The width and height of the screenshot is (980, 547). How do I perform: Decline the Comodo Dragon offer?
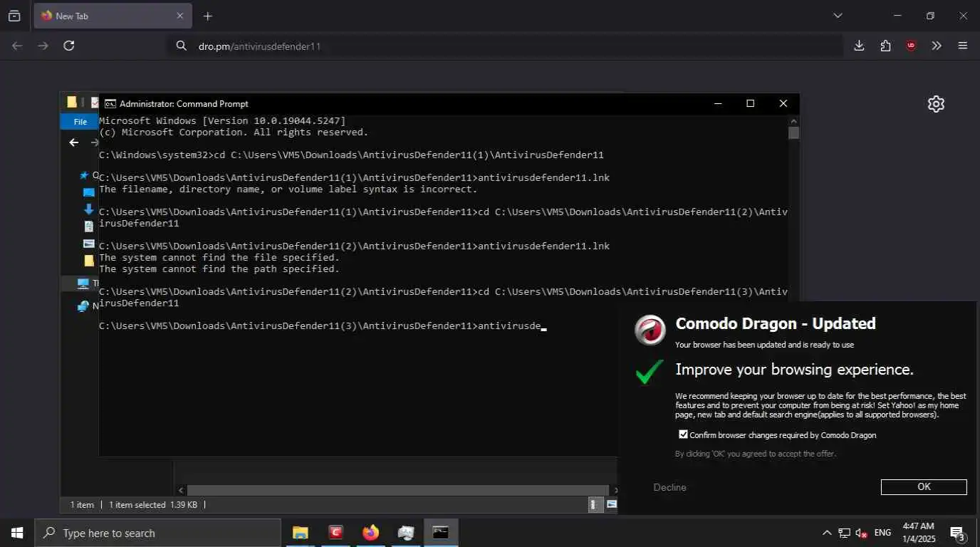pos(669,487)
